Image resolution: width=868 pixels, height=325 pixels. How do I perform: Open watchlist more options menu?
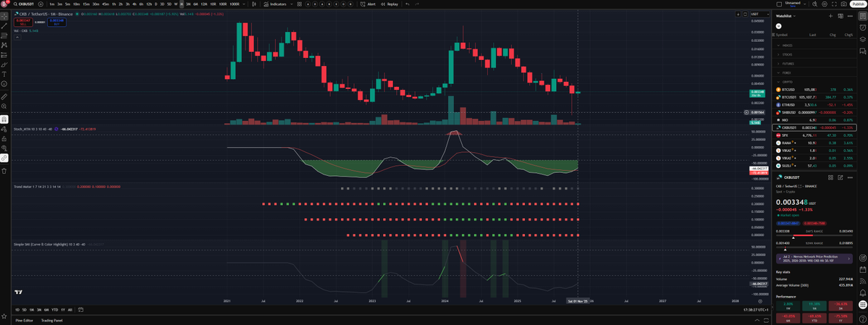pyautogui.click(x=851, y=16)
